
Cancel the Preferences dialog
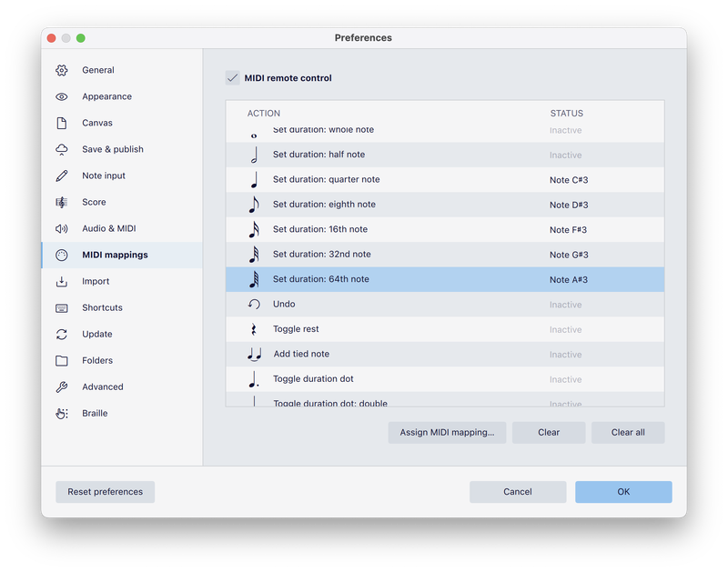(517, 492)
